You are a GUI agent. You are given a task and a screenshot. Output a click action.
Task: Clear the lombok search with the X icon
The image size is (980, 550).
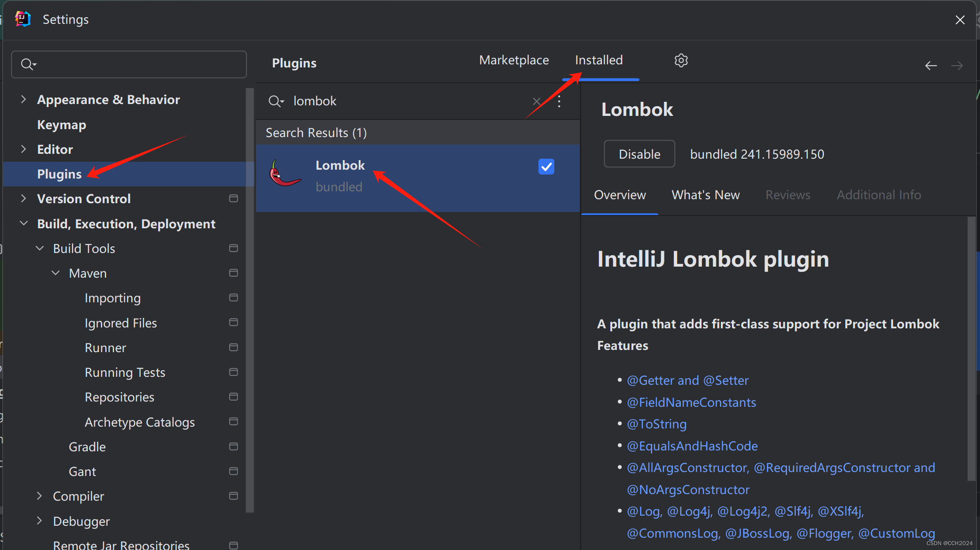pos(537,101)
